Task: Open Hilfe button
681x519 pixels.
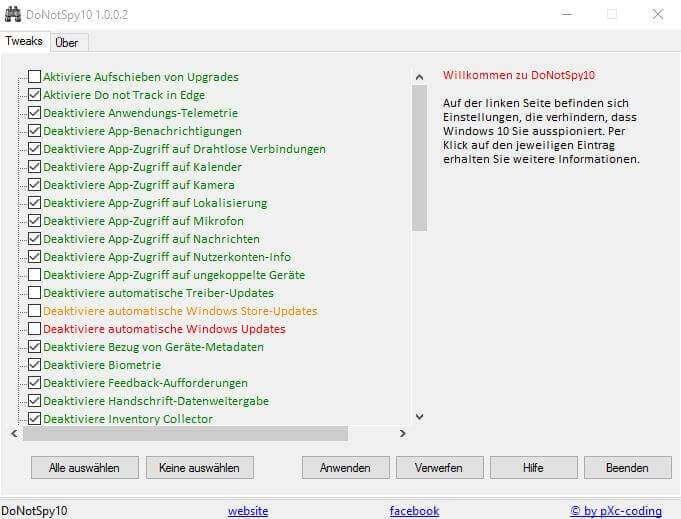Action: (x=534, y=468)
